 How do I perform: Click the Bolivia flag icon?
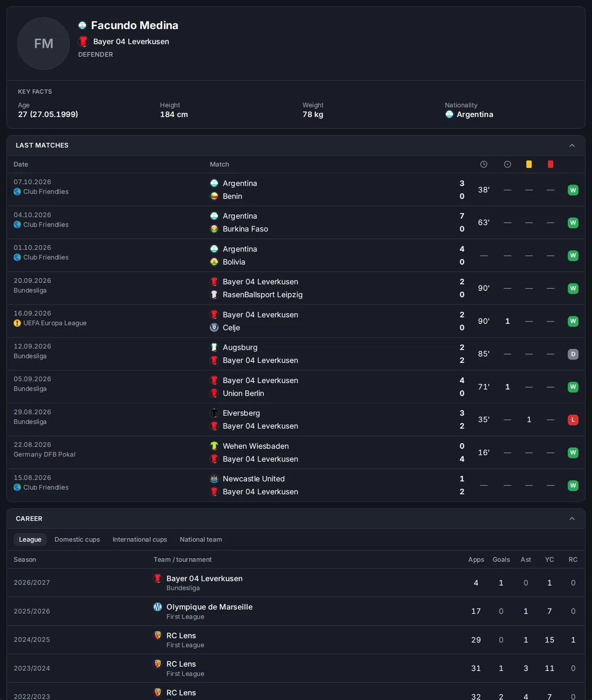point(214,262)
